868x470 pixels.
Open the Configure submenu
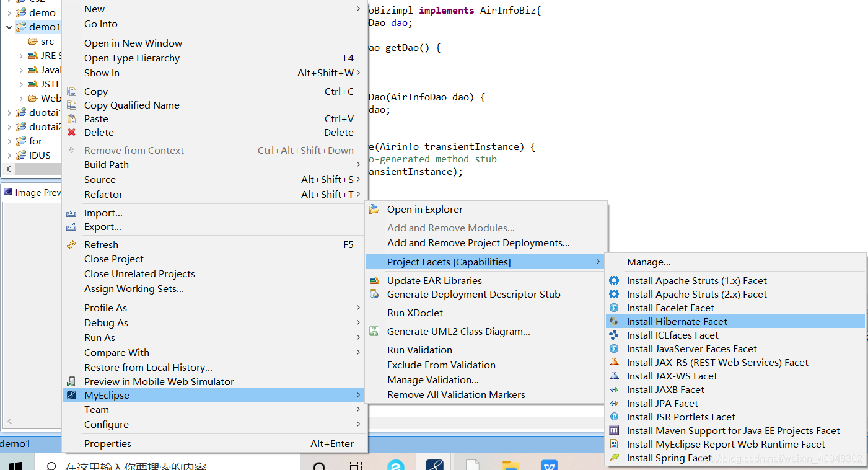(215, 424)
